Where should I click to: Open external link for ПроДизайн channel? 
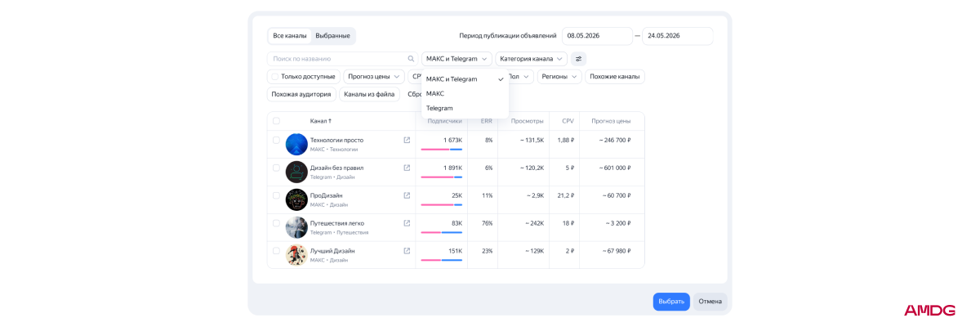[407, 195]
